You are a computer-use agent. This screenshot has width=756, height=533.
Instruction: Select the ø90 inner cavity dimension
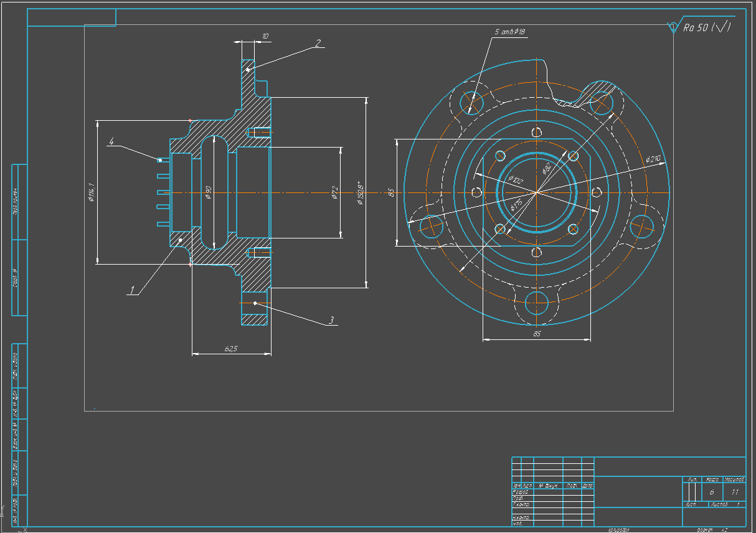[x=209, y=193]
